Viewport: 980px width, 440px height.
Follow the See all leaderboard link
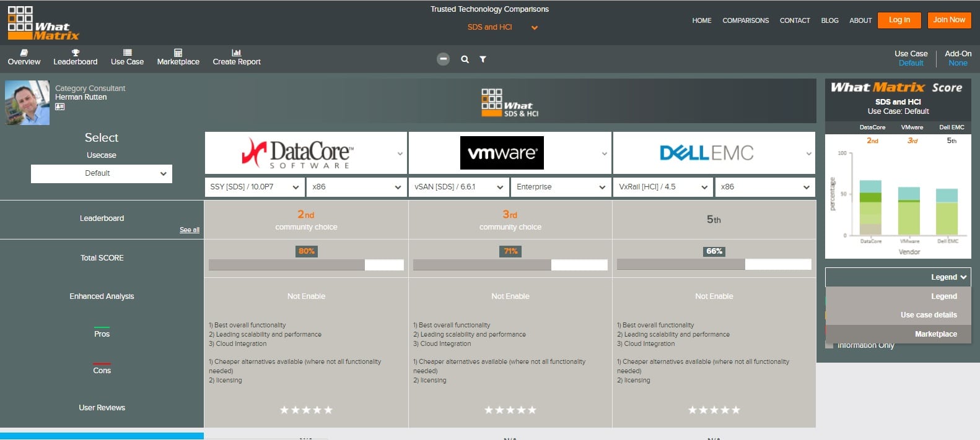click(189, 230)
